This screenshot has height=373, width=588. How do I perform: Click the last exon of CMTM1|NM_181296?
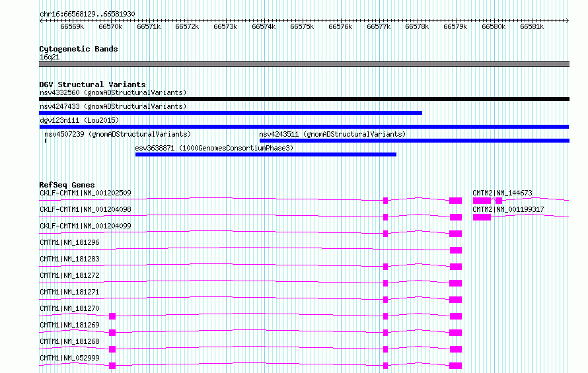456,250
